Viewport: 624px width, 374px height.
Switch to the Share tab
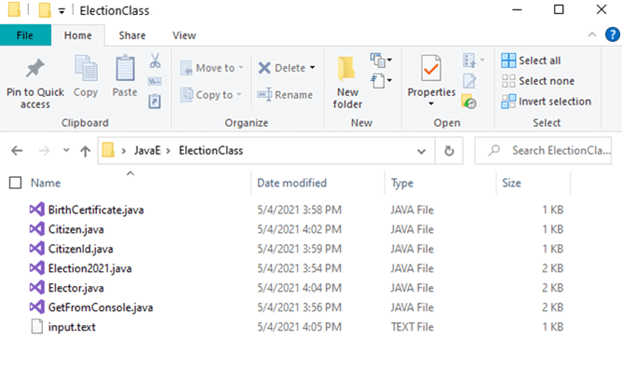coord(132,35)
